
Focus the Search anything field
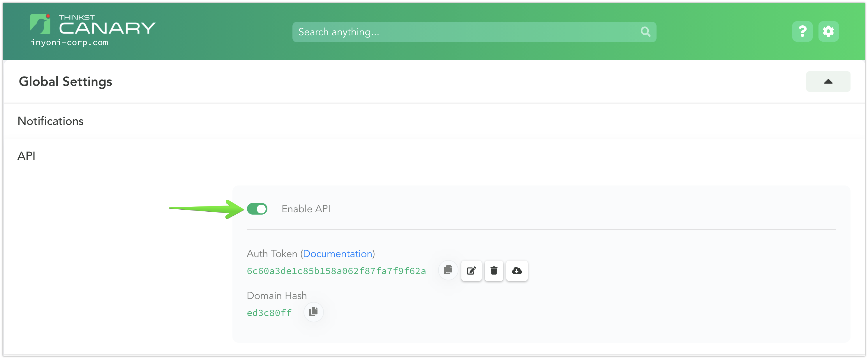tap(474, 32)
